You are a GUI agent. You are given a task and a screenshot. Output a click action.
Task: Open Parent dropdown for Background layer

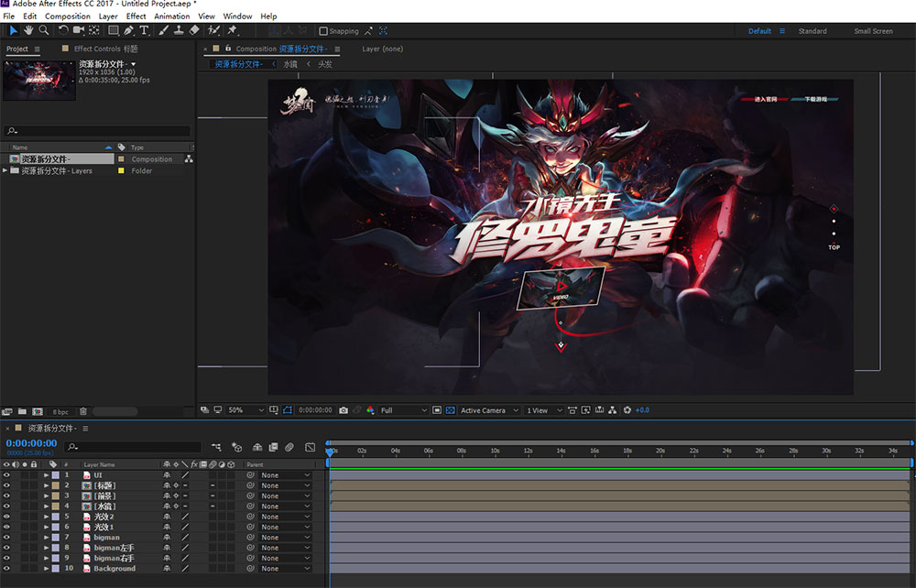(285, 568)
